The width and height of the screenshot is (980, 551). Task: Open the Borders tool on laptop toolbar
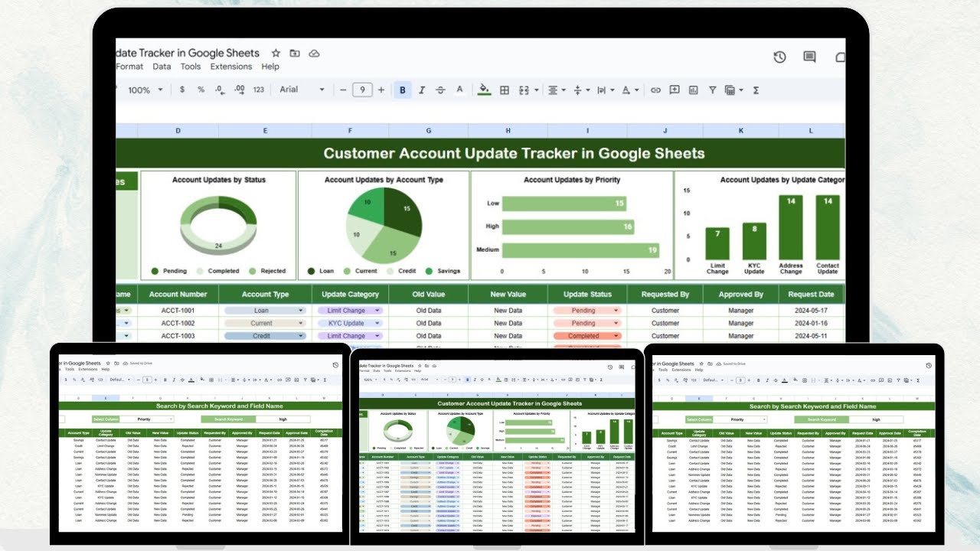coord(505,90)
